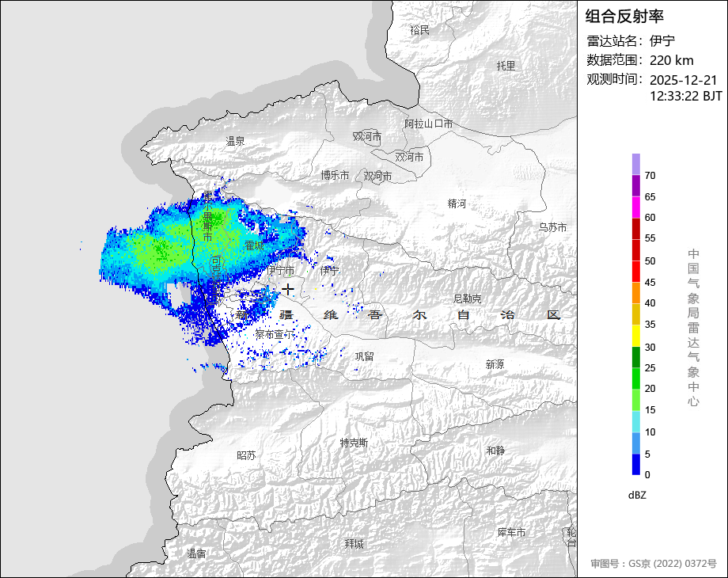
Task: Click the 尼勒克 map label
Action: [x=467, y=299]
